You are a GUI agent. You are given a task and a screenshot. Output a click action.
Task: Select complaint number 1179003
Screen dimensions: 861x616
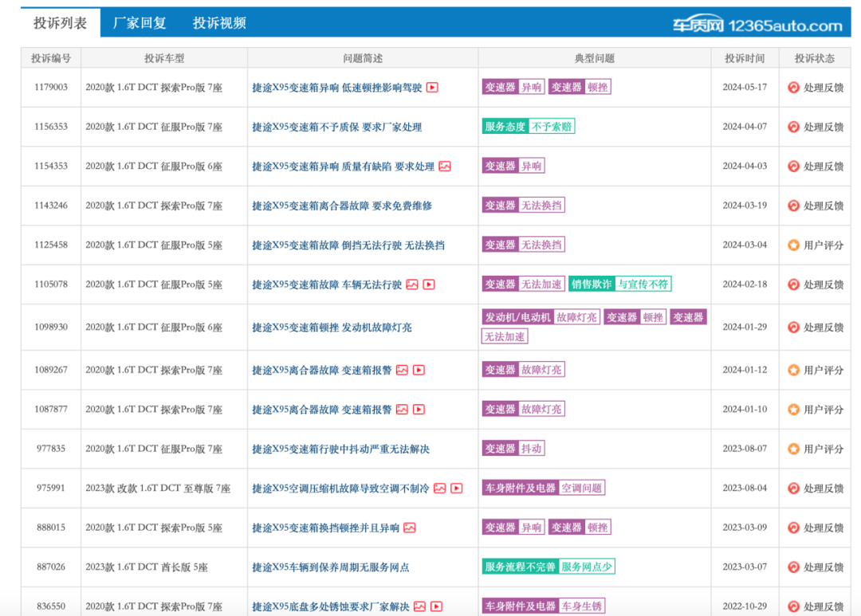(x=51, y=88)
